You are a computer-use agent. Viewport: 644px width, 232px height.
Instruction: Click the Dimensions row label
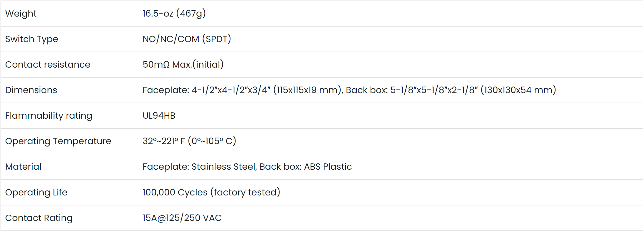tap(31, 90)
